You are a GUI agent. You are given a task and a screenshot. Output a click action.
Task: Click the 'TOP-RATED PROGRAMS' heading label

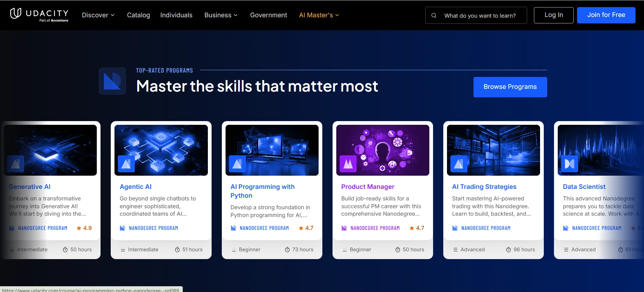click(x=164, y=71)
